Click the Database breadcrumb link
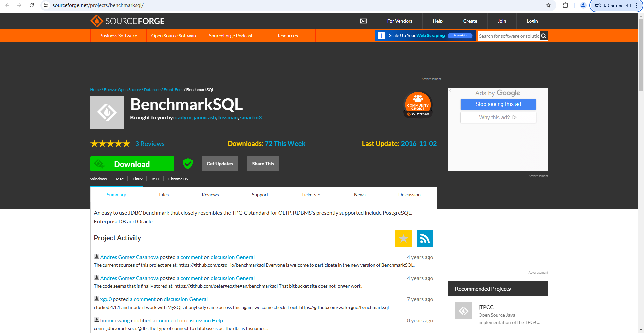The image size is (644, 333). [152, 90]
